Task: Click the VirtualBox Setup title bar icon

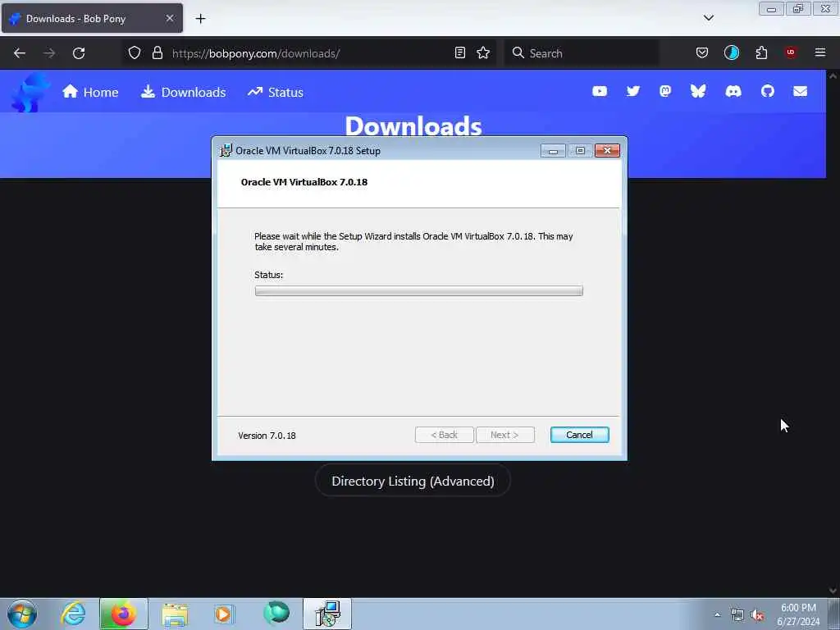Action: pyautogui.click(x=226, y=151)
